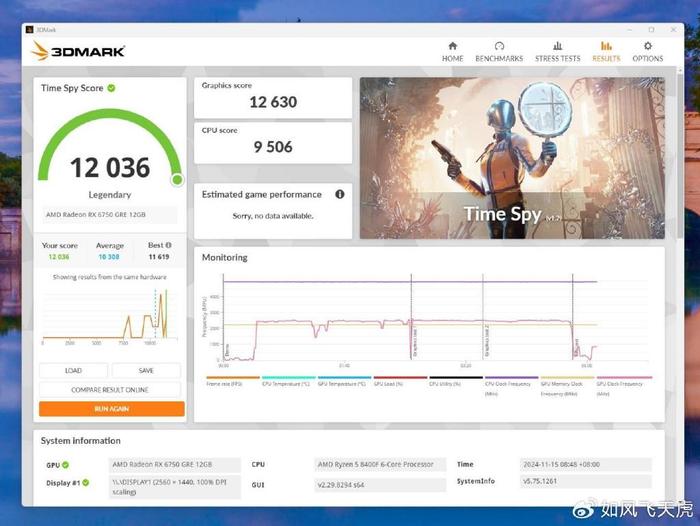Screen dimensions: 700x526
Task: Click the GUI version field
Action: pos(380,485)
